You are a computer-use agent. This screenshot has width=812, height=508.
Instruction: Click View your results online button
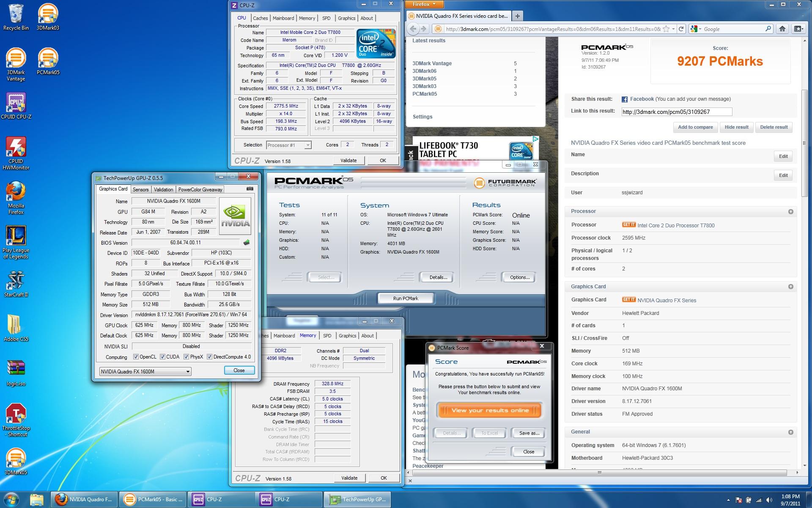490,410
